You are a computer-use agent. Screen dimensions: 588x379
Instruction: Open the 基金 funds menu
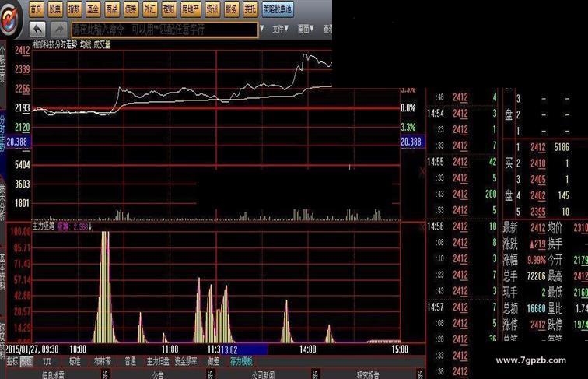(x=93, y=9)
